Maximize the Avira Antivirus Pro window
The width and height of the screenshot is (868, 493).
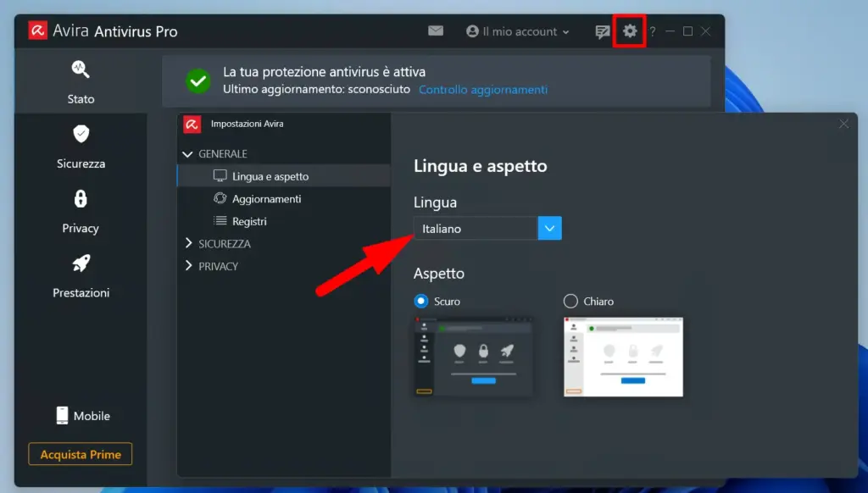(687, 31)
